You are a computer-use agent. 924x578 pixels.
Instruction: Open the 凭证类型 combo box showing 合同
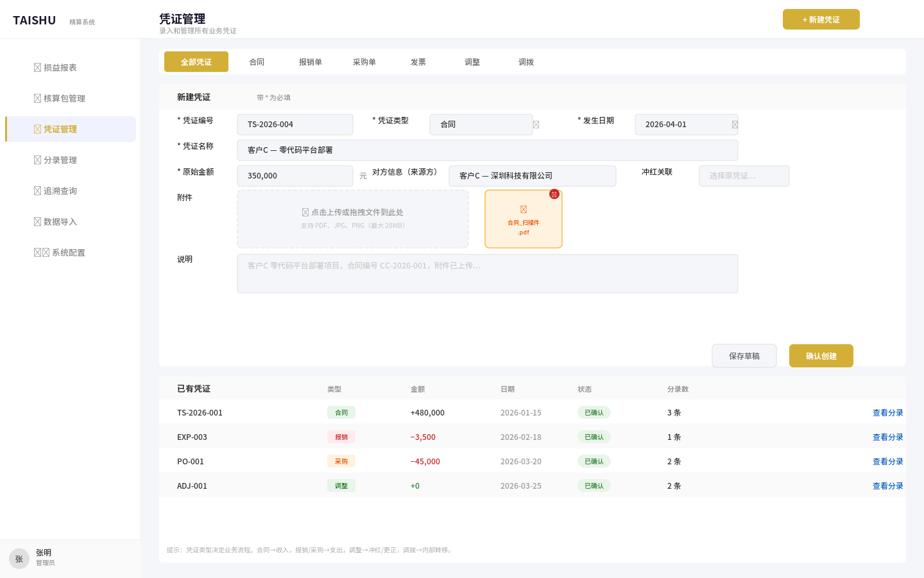[x=481, y=125]
